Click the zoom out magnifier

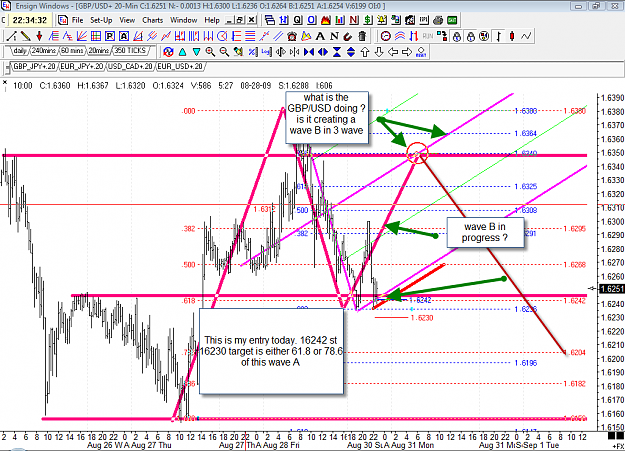tap(224, 52)
